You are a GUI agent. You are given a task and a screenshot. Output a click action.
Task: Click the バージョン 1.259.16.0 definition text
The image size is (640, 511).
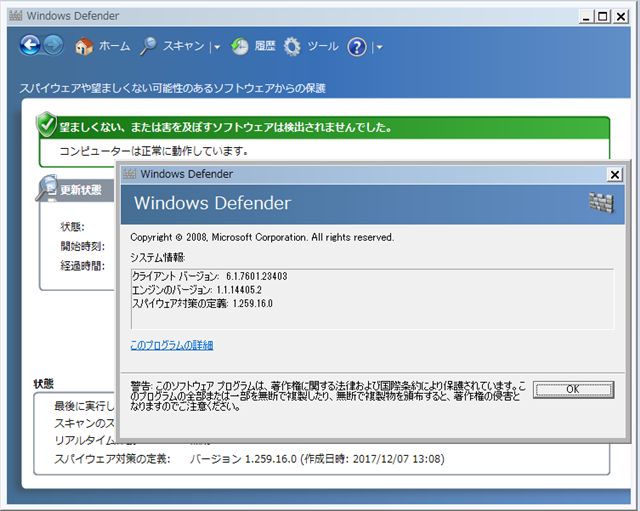[x=317, y=459]
